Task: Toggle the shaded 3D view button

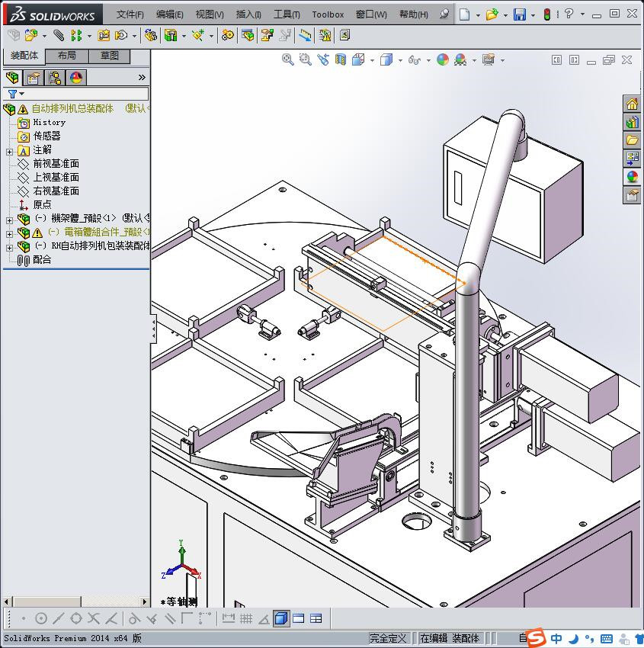Action: (x=281, y=618)
